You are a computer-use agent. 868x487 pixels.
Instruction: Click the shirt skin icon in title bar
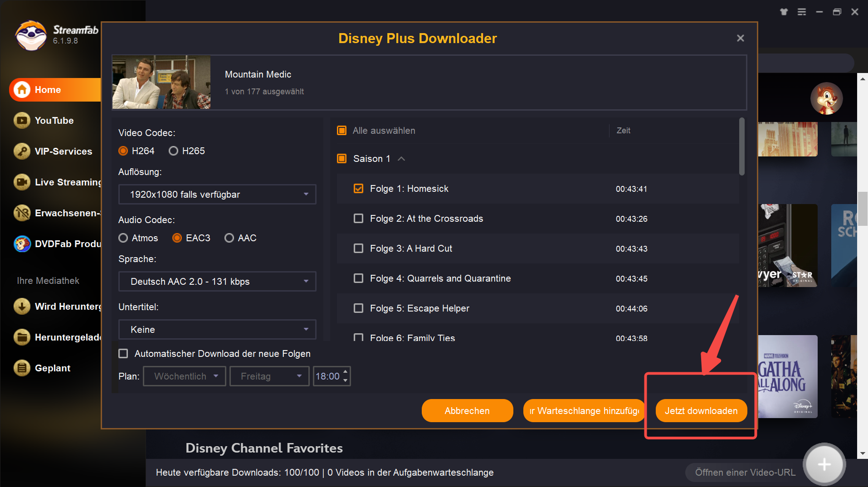coord(784,12)
